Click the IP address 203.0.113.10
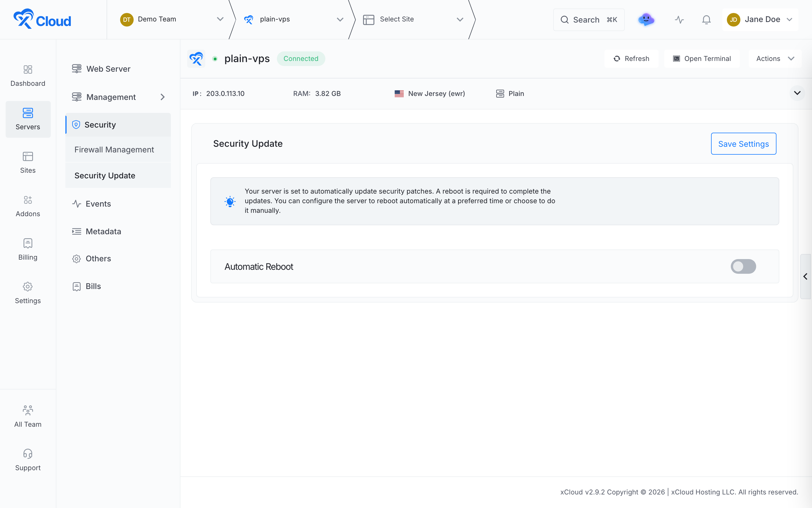The width and height of the screenshot is (812, 508). 225,94
